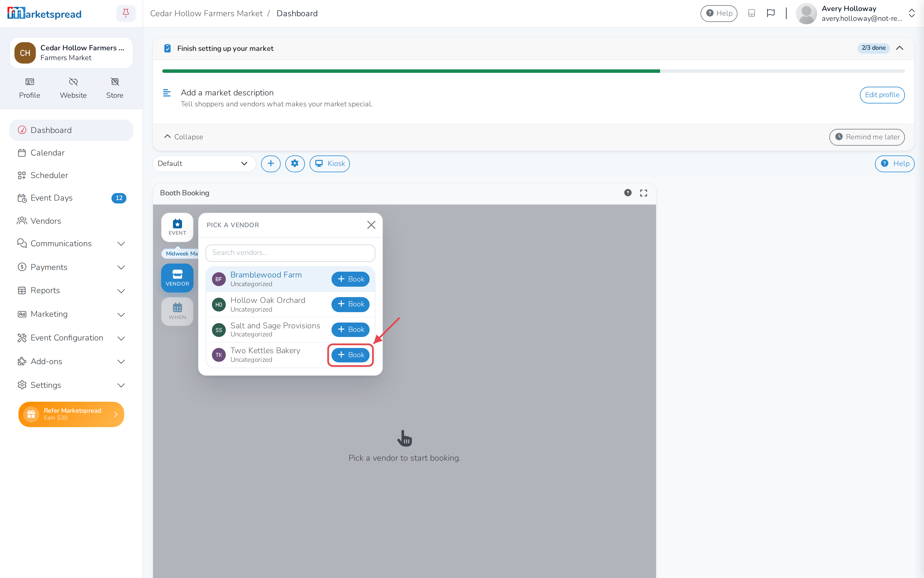Open dashboard settings gear icon
Viewport: 924px width, 578px height.
point(295,164)
